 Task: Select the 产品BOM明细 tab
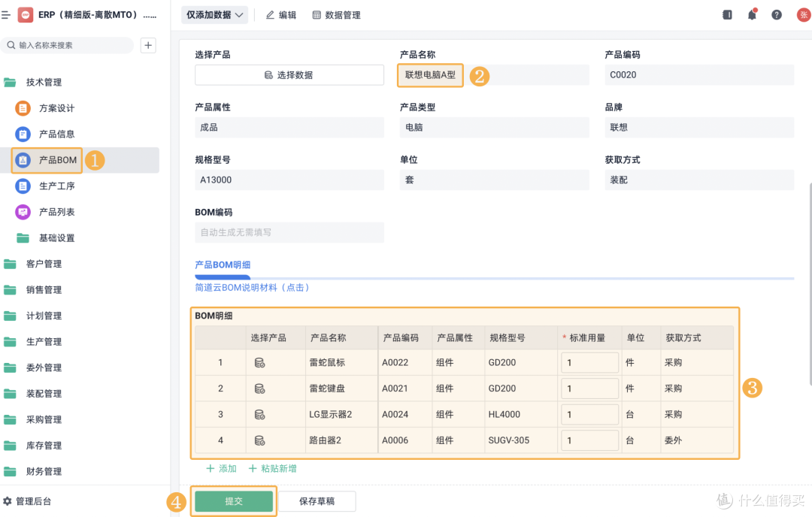(223, 265)
